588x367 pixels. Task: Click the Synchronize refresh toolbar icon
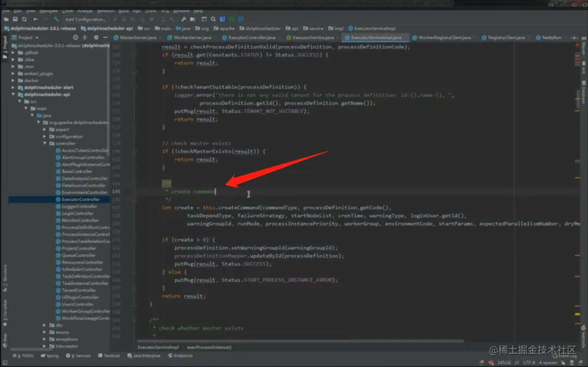click(24, 19)
